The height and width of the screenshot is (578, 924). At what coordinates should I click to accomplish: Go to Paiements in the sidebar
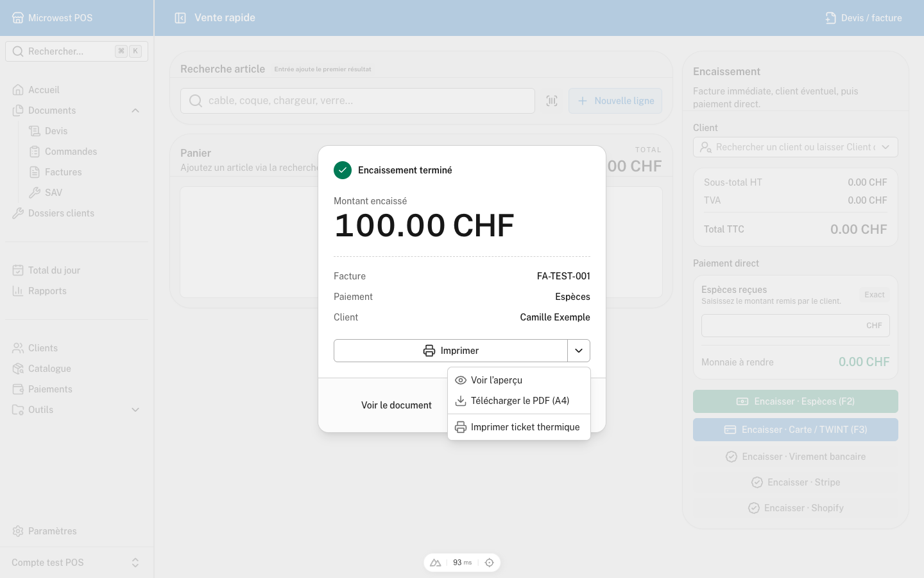click(76, 389)
